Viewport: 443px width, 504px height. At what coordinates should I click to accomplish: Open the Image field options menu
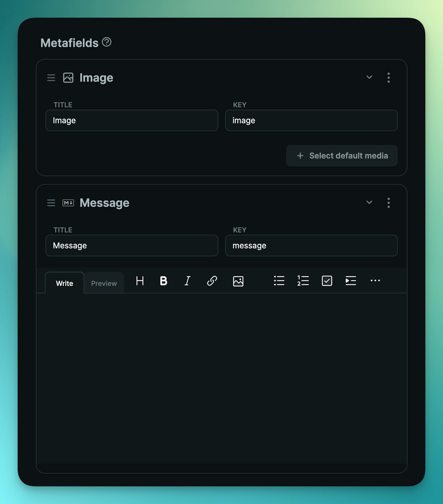point(389,77)
